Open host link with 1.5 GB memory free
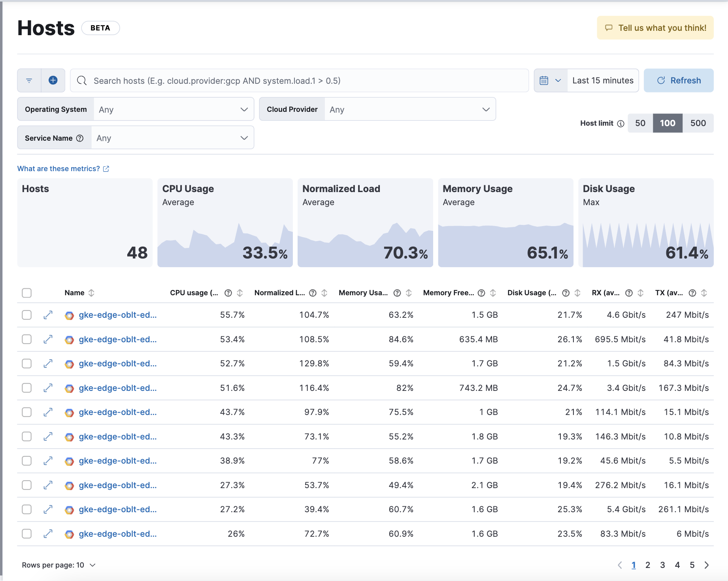Viewport: 728px width, 581px height. 118,315
